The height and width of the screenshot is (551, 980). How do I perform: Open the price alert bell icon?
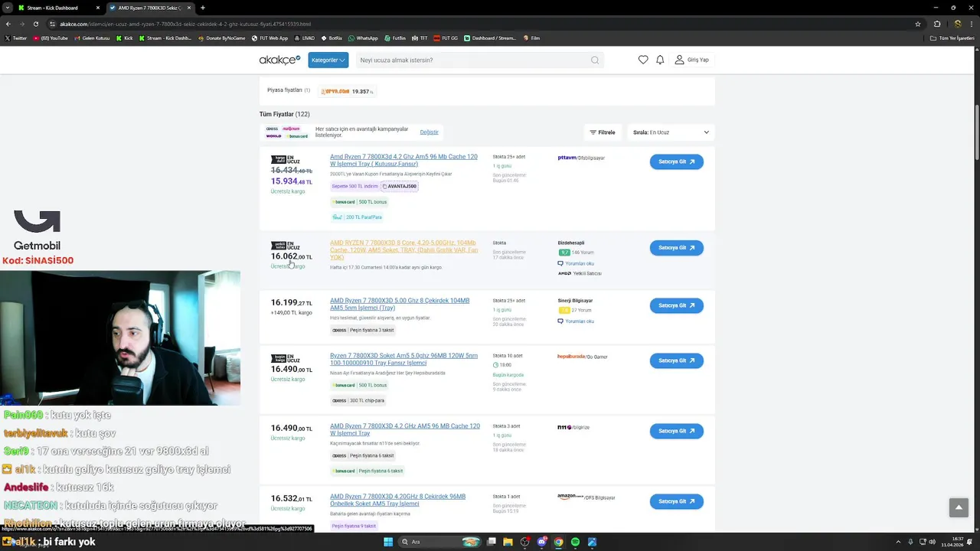pos(660,60)
